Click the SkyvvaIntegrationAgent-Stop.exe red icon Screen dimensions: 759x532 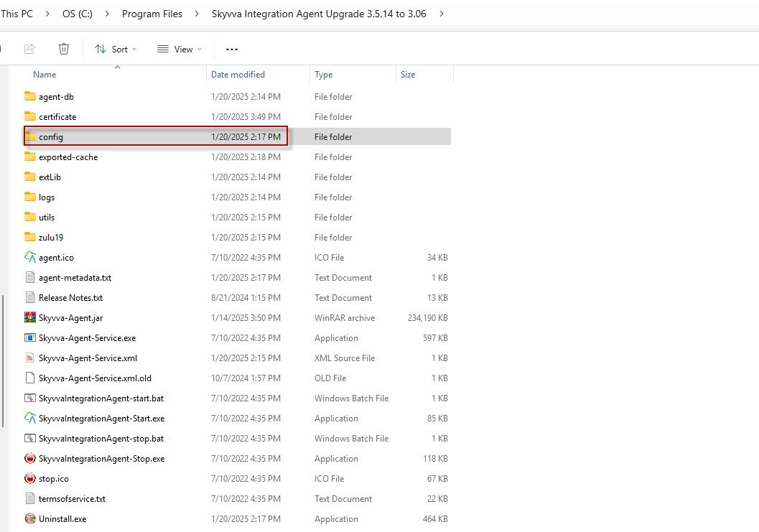pos(30,459)
